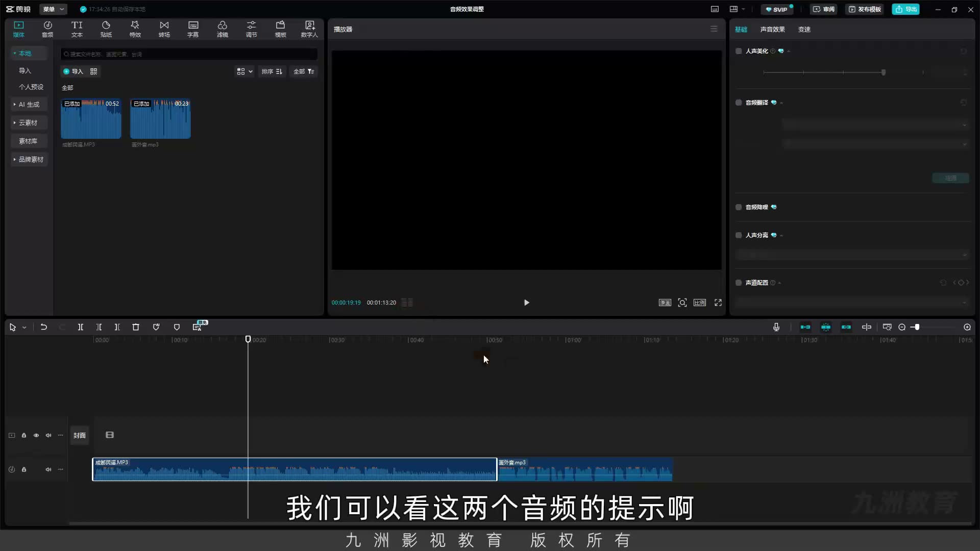Enable the 人声美化 checkbox
This screenshot has height=551, width=980.
click(x=739, y=51)
